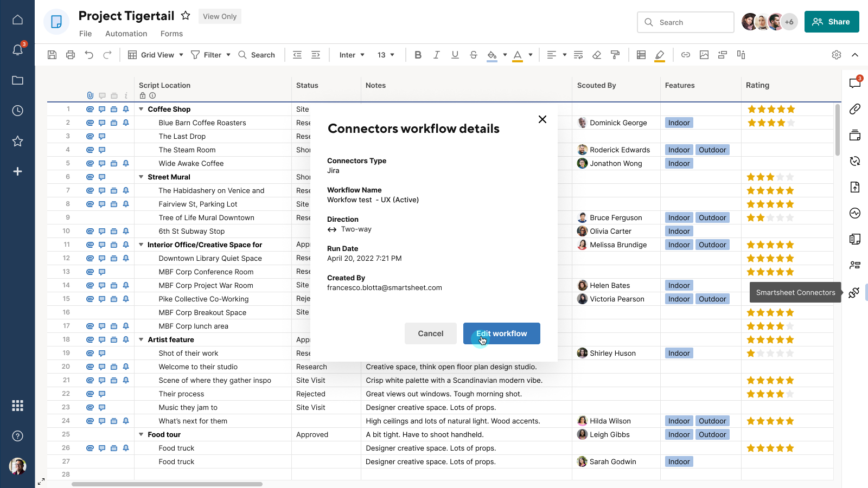Collapse the Coffee Shop group in row 1
Viewport: 868px width, 488px height.
[x=141, y=109]
